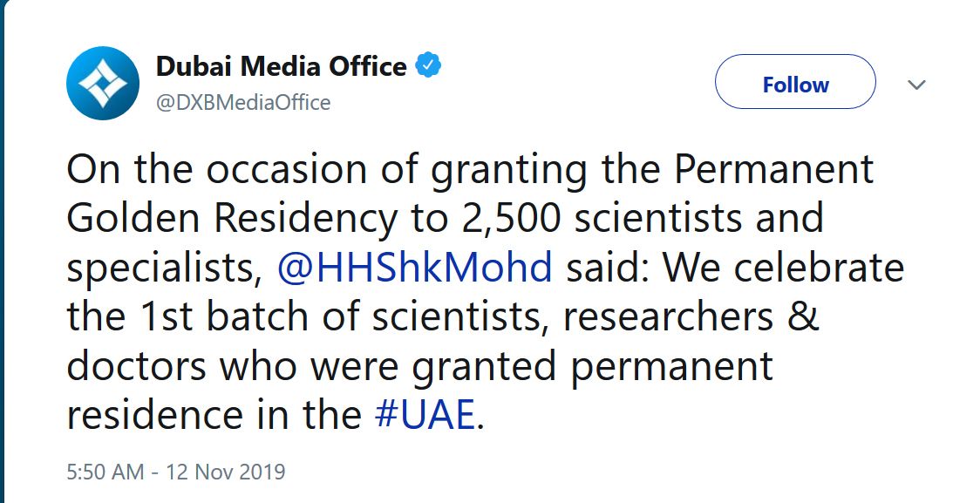Open the @DXBMediaOffice handle link
Image resolution: width=980 pixels, height=503 pixels.
click(243, 103)
